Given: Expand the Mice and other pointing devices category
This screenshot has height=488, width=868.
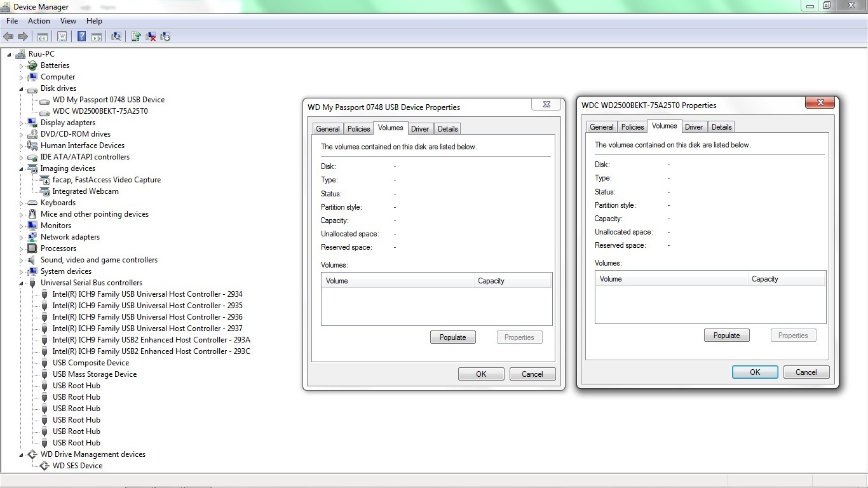Looking at the screenshot, I should click(x=21, y=214).
